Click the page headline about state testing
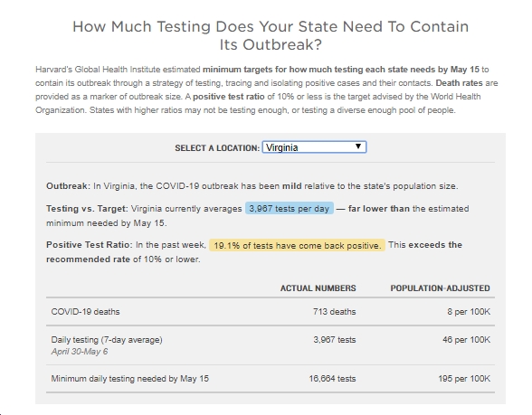 pos(271,35)
